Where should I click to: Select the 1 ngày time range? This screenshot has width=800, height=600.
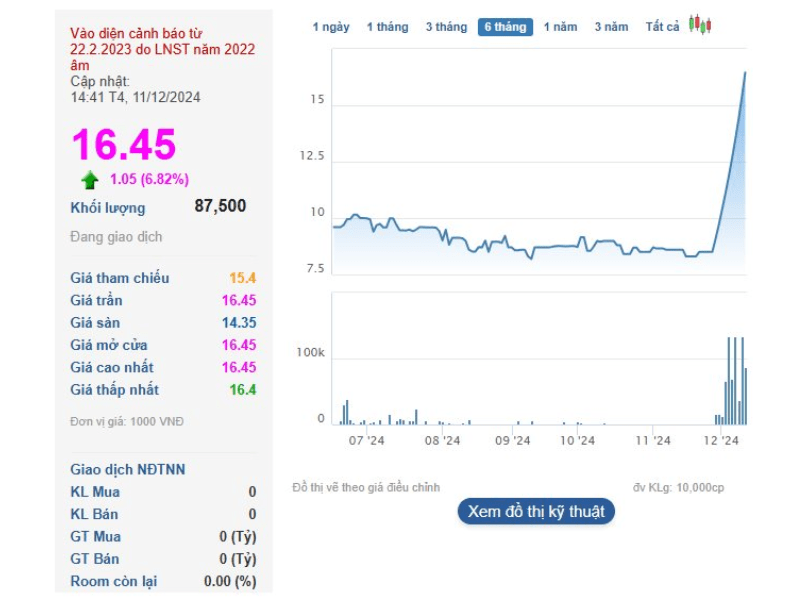click(331, 27)
